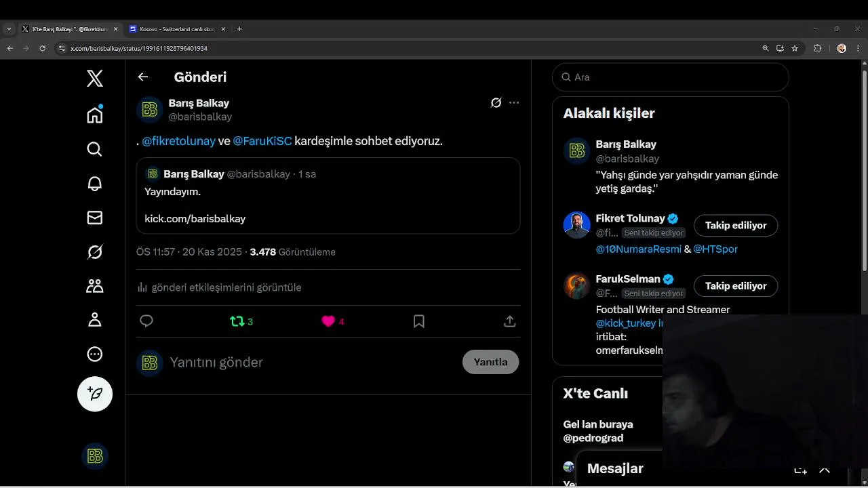Click the ÖS 11:57 · 20 Kas 2025 timestamp
868x488 pixels.
(x=189, y=252)
